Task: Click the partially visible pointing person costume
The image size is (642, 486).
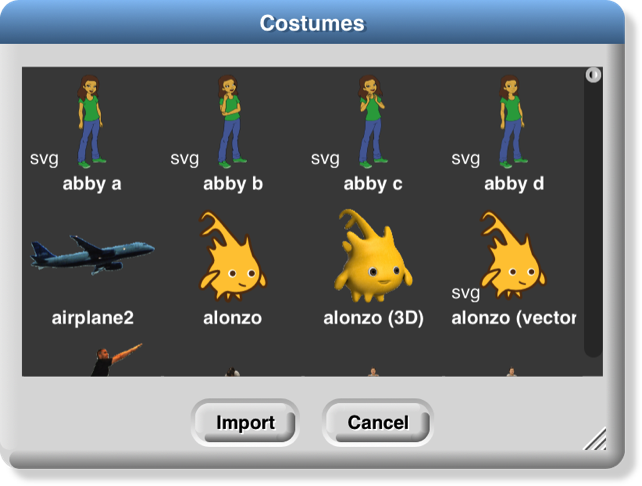Action: point(110,360)
